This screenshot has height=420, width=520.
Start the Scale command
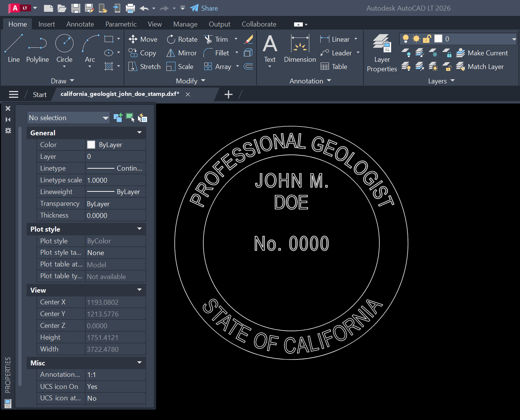point(180,67)
